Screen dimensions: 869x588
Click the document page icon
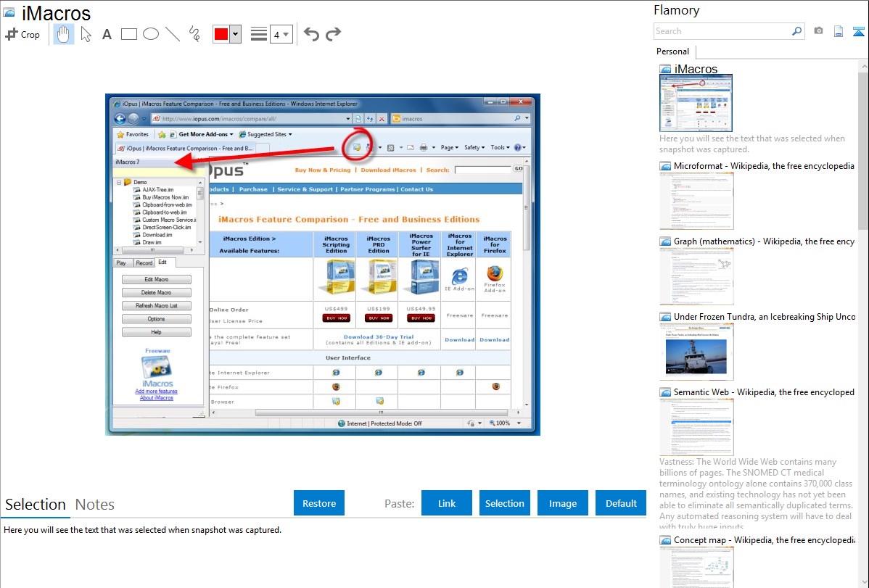click(839, 31)
